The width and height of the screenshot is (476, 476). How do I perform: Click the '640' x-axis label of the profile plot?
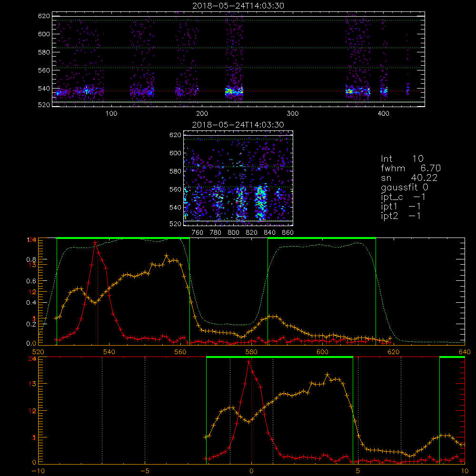click(465, 352)
